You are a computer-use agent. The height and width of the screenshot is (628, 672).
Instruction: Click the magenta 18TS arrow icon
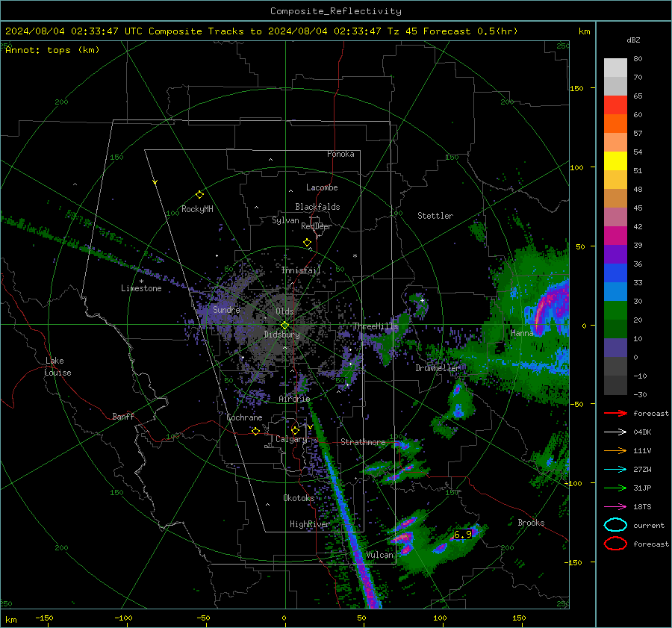(x=615, y=507)
